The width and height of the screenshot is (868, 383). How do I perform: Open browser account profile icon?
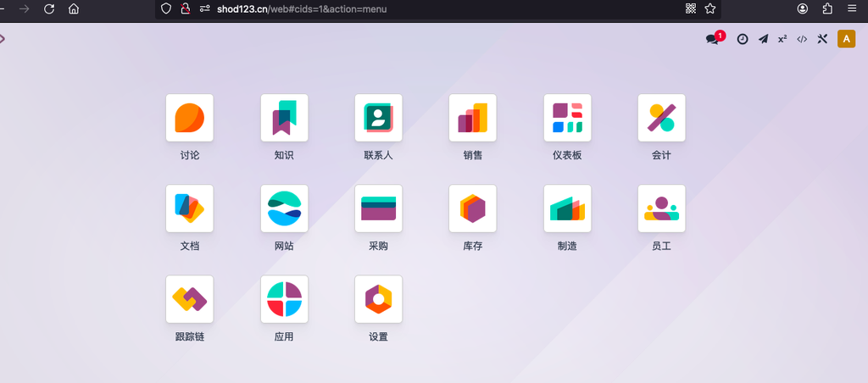(x=802, y=8)
